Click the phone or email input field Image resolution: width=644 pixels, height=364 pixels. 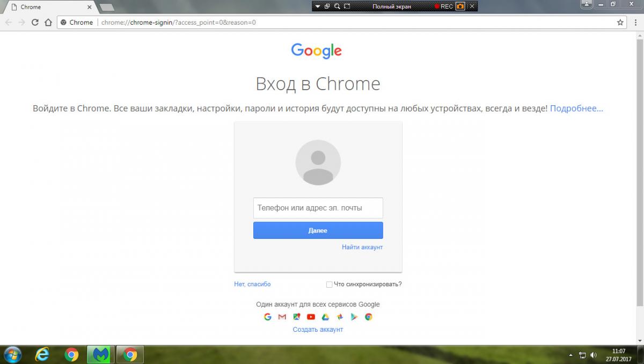click(x=318, y=208)
